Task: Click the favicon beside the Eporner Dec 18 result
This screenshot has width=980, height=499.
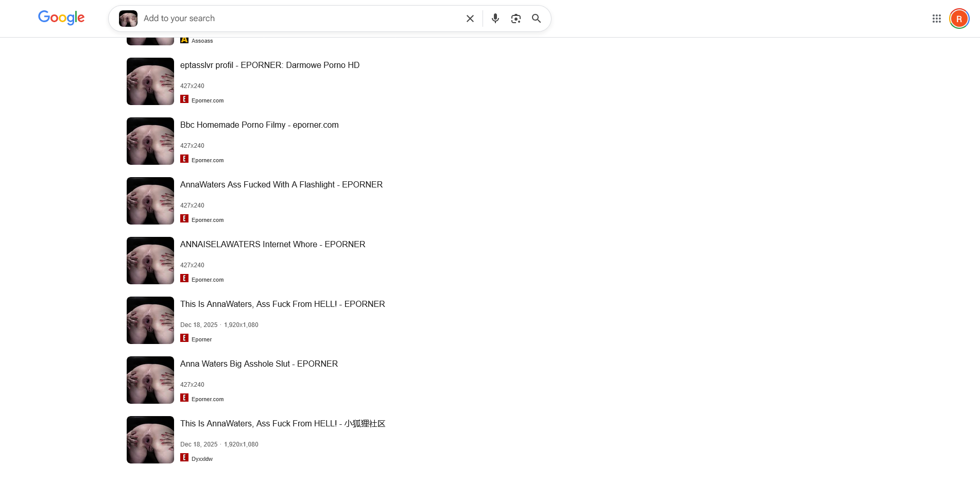Action: click(184, 338)
